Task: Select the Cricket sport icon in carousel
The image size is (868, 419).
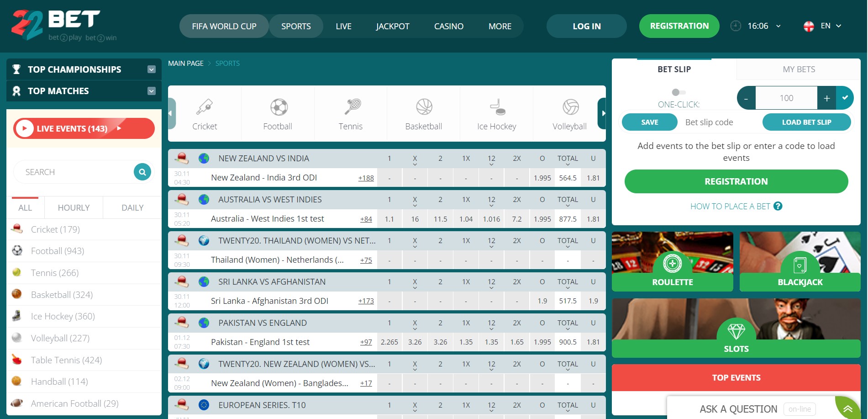Action: pyautogui.click(x=205, y=107)
